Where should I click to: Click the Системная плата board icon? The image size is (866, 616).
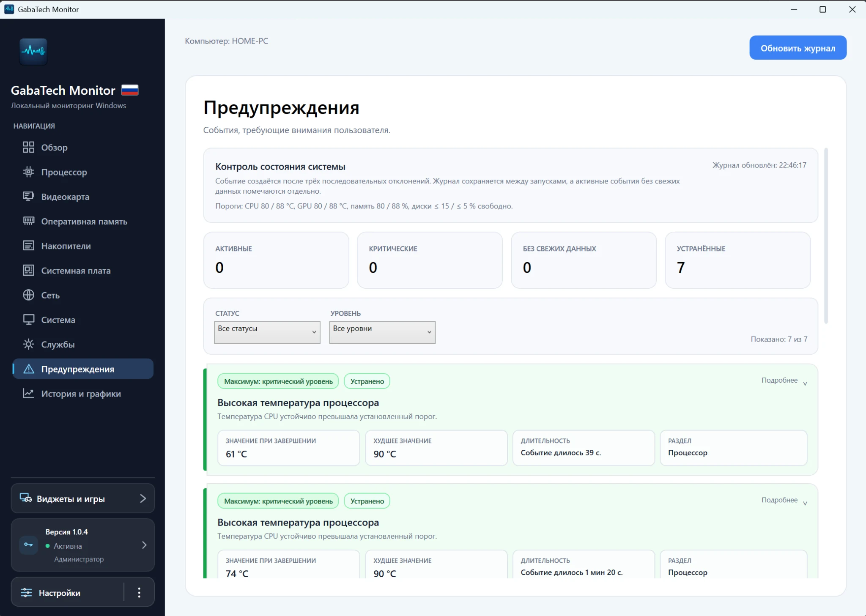point(28,270)
